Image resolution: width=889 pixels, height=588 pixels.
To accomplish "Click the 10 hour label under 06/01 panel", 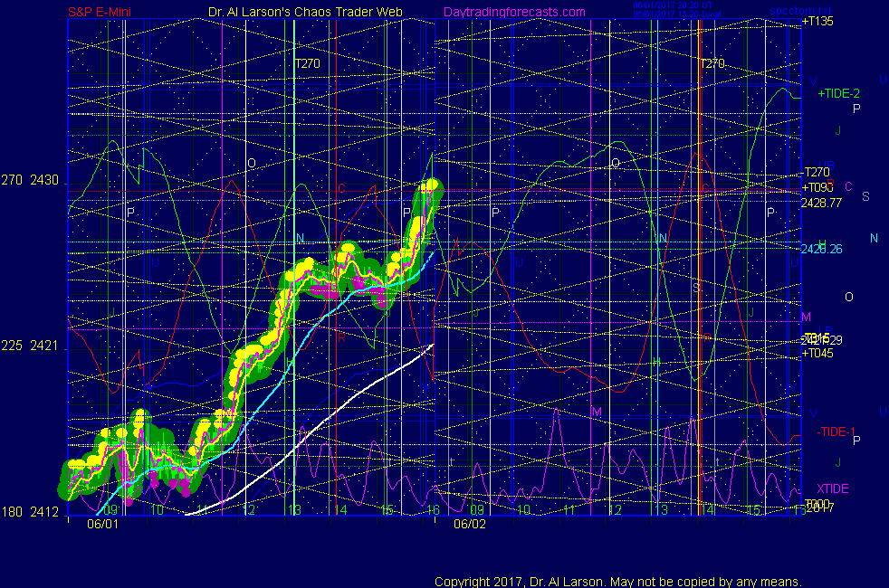I will [157, 510].
